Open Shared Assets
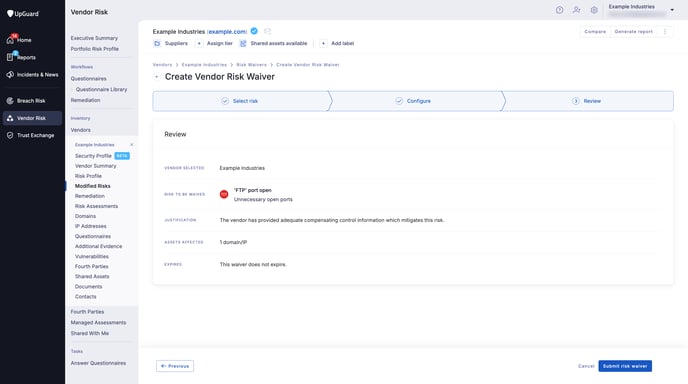This screenshot has width=688, height=384. point(92,277)
